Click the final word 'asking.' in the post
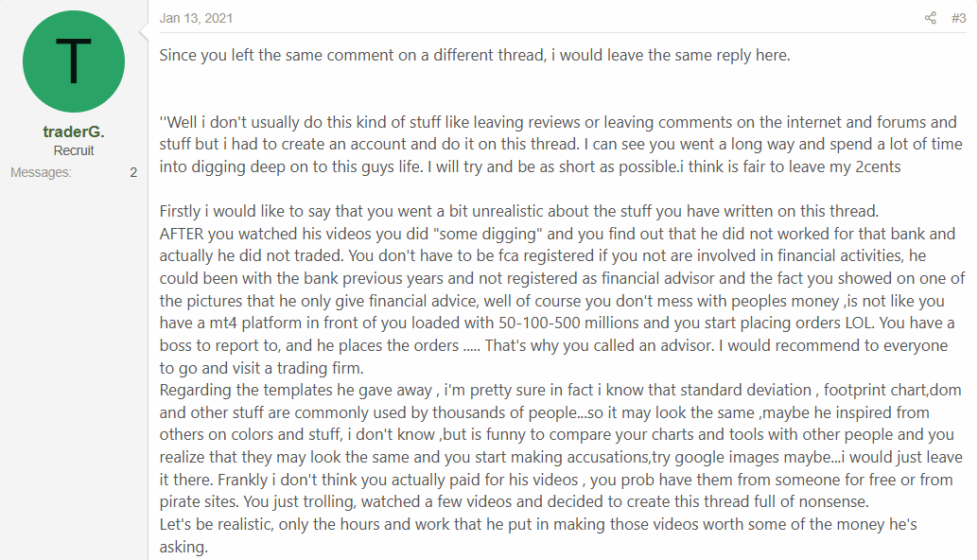This screenshot has height=560, width=978. pos(183,549)
